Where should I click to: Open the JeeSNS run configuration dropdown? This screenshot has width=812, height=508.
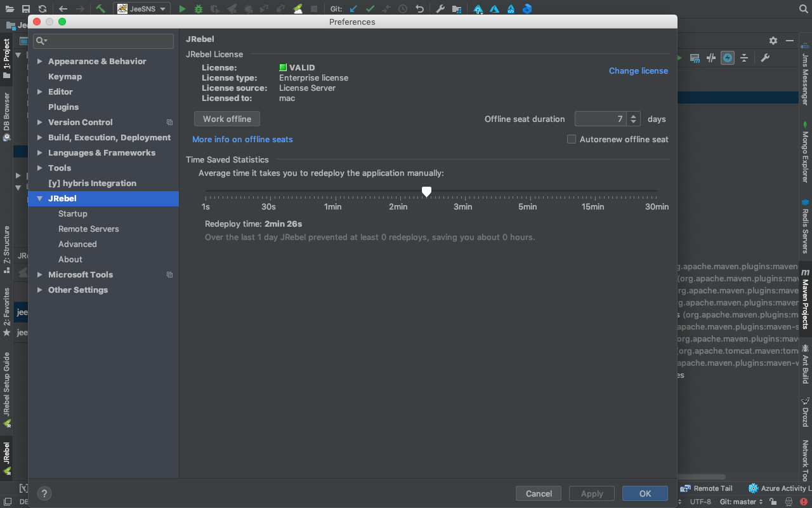coord(142,9)
